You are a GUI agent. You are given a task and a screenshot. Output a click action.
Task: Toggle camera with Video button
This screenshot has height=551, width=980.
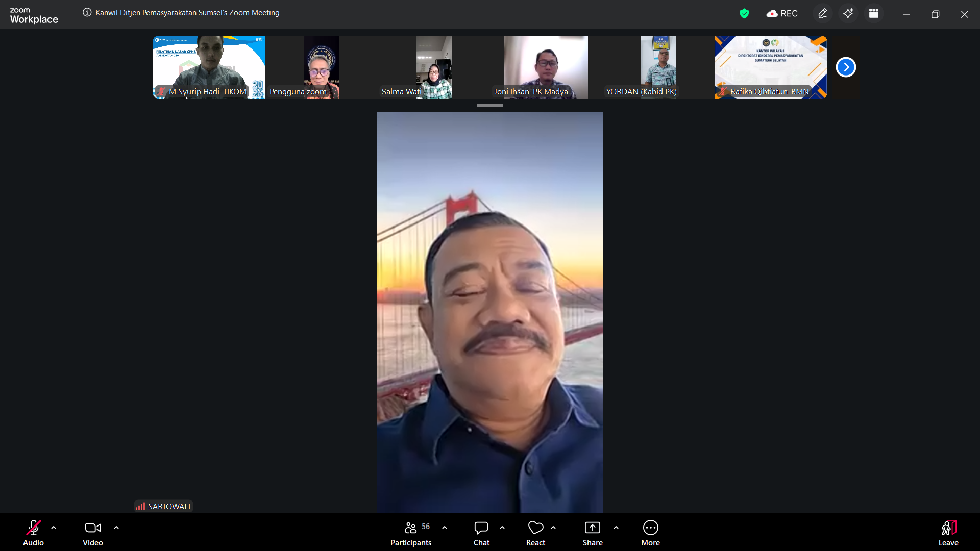(93, 533)
